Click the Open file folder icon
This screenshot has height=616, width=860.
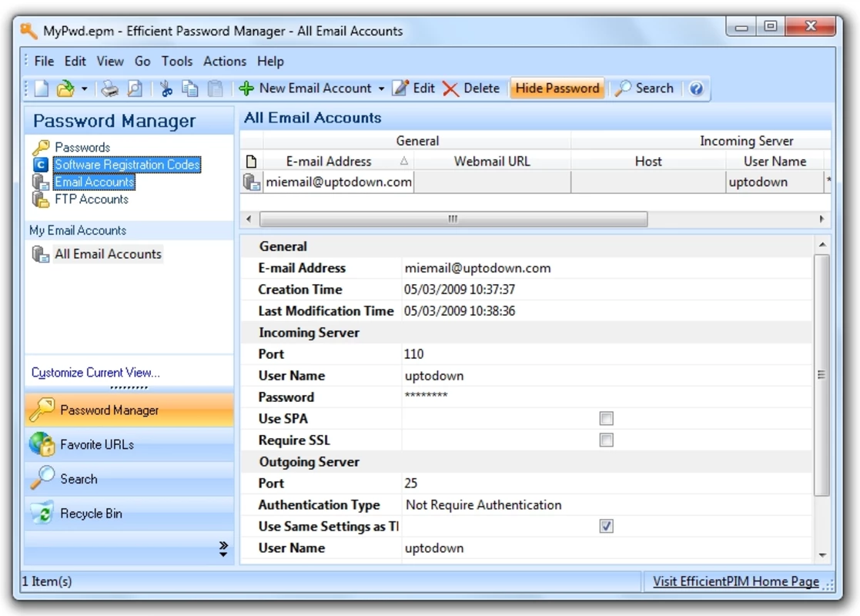tap(65, 89)
